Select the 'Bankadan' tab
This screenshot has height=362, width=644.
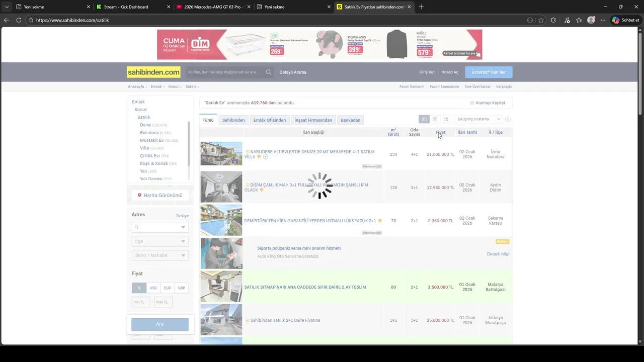pyautogui.click(x=351, y=120)
